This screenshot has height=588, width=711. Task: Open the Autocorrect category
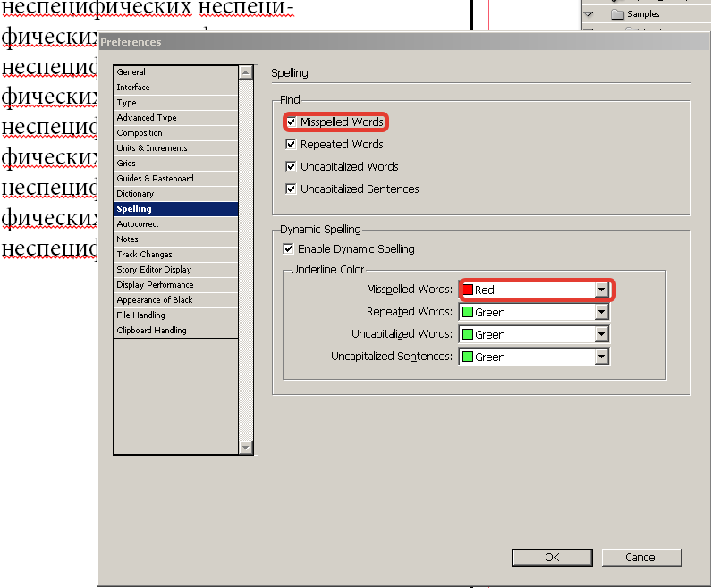(176, 223)
